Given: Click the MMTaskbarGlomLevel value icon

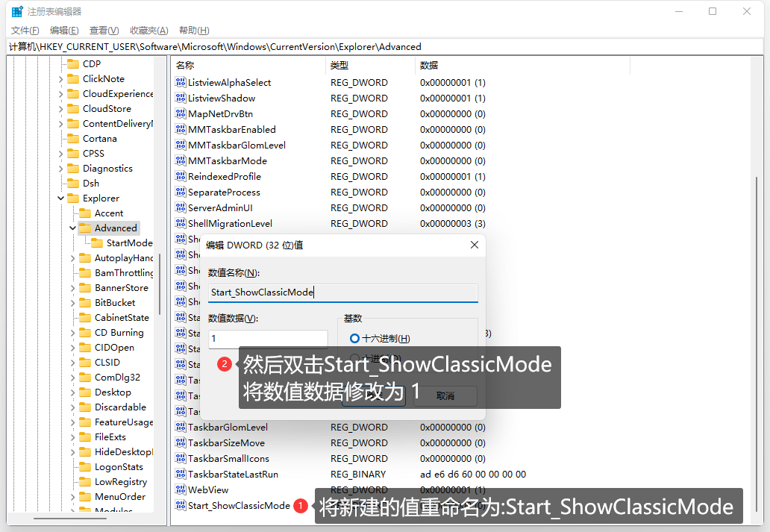Looking at the screenshot, I should click(181, 145).
